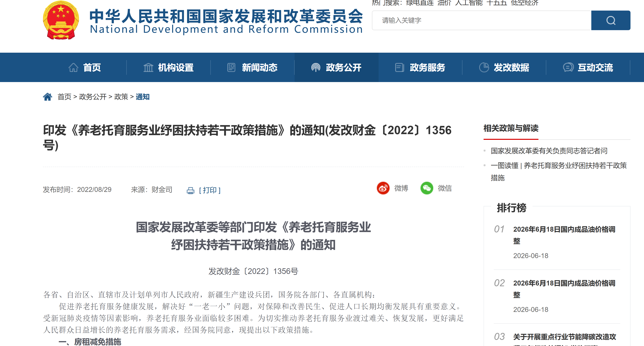Image resolution: width=644 pixels, height=346 pixels.
Task: Click the printer icon
Action: point(191,191)
